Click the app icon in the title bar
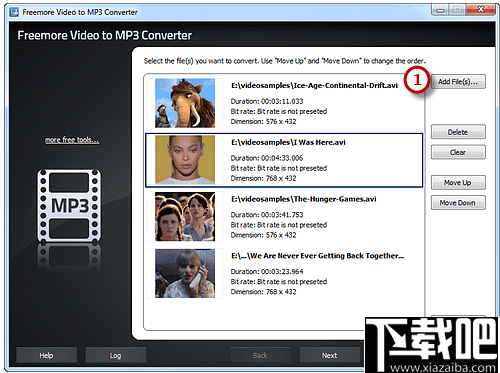 pyautogui.click(x=14, y=12)
